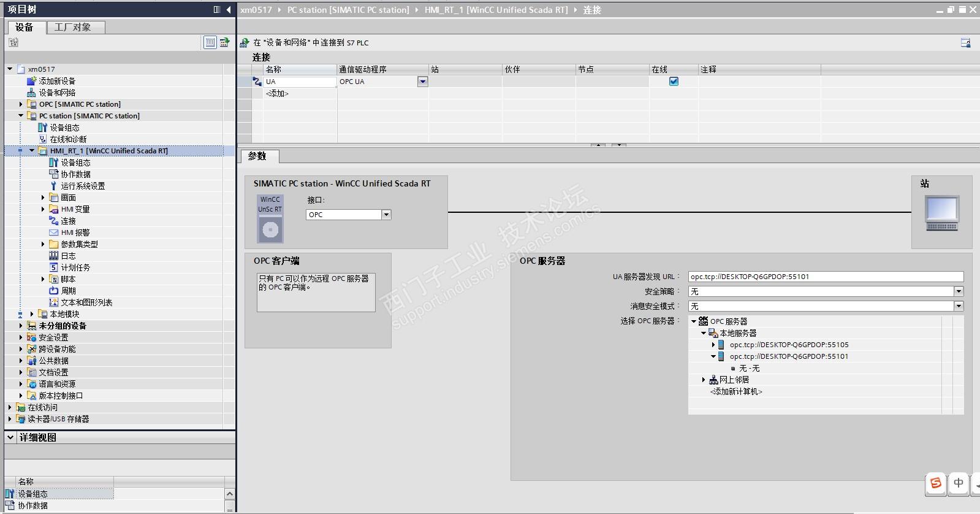Click the 设备组态 icon in 详细视图 list
This screenshot has width=980, height=514.
[10, 494]
